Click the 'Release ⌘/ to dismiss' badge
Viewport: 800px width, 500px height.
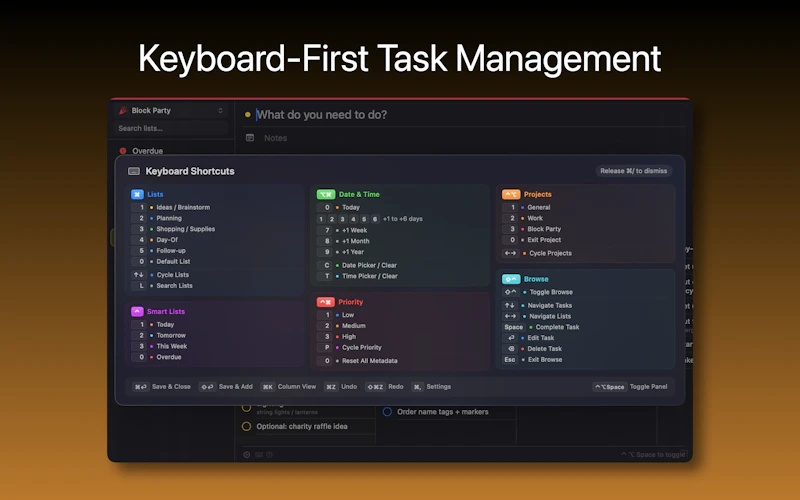(x=634, y=171)
